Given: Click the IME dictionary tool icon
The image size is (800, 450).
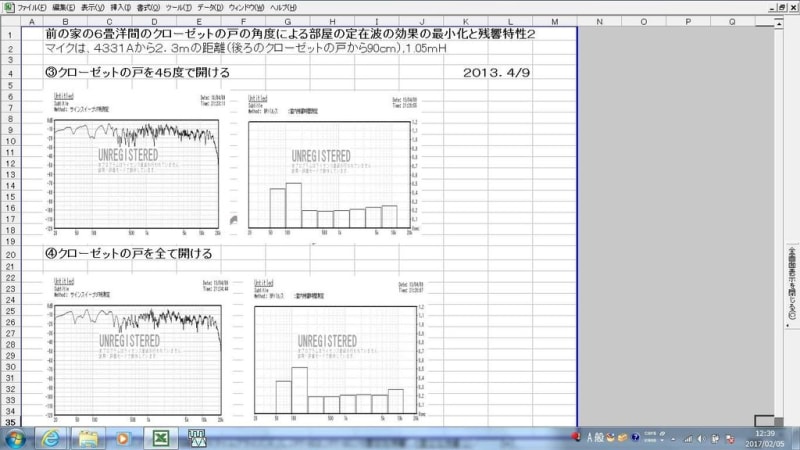Looking at the screenshot, I should [611, 438].
